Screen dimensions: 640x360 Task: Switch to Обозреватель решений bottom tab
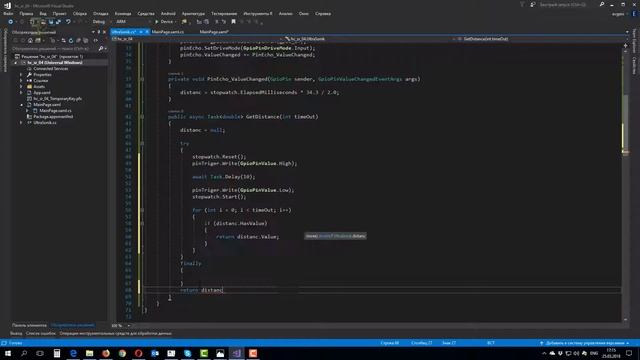point(72,325)
